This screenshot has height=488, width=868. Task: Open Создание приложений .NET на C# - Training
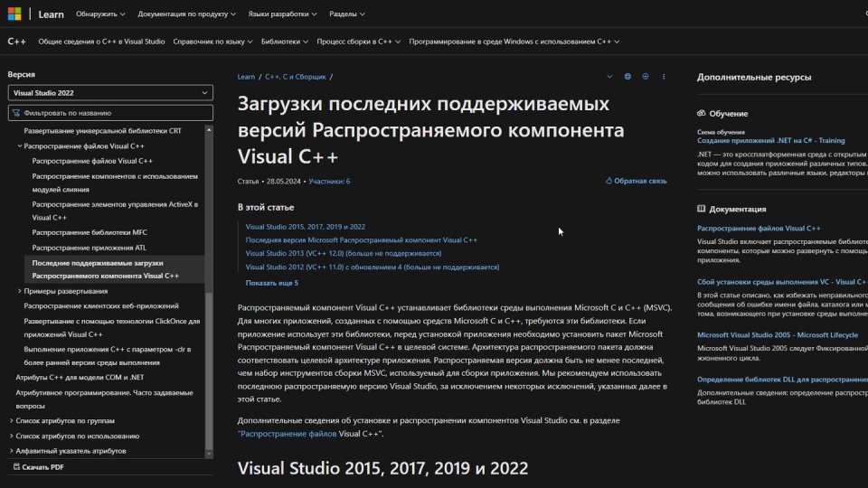point(770,141)
